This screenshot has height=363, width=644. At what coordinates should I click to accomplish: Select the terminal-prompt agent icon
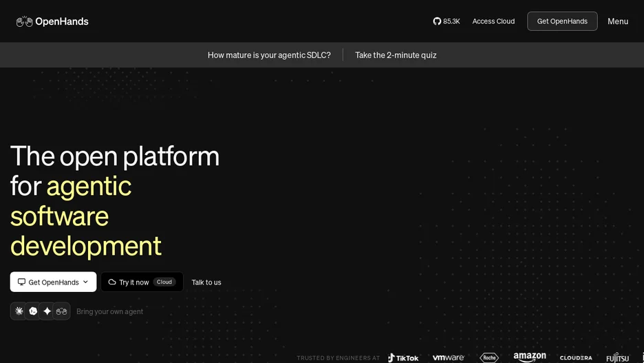pyautogui.click(x=33, y=311)
